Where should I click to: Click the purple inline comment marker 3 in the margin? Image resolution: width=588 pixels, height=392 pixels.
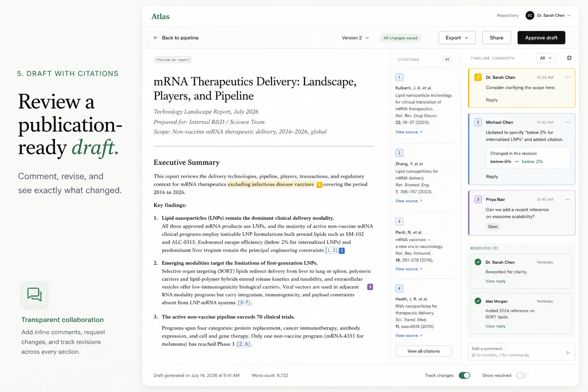(370, 287)
